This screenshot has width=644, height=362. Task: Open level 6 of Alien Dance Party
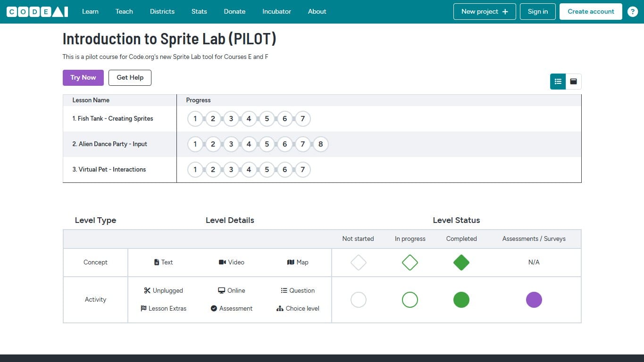coord(285,144)
